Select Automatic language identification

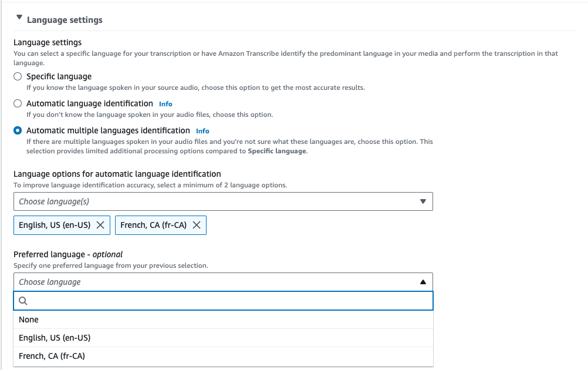(17, 103)
